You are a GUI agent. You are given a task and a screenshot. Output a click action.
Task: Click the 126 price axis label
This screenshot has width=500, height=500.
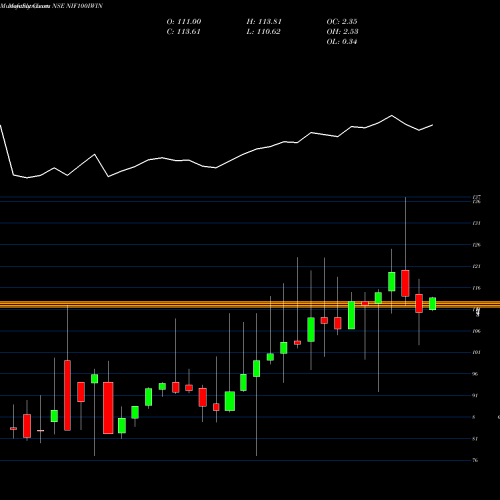pyautogui.click(x=476, y=245)
